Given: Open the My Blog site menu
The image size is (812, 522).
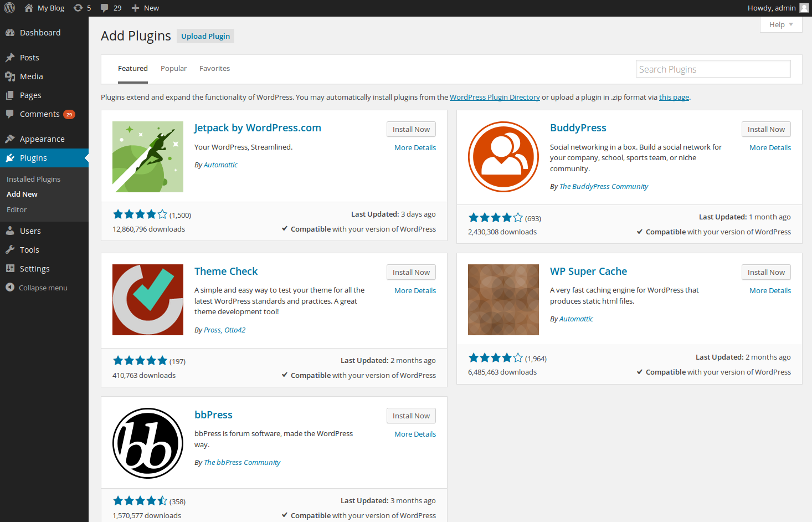Looking at the screenshot, I should coord(45,8).
